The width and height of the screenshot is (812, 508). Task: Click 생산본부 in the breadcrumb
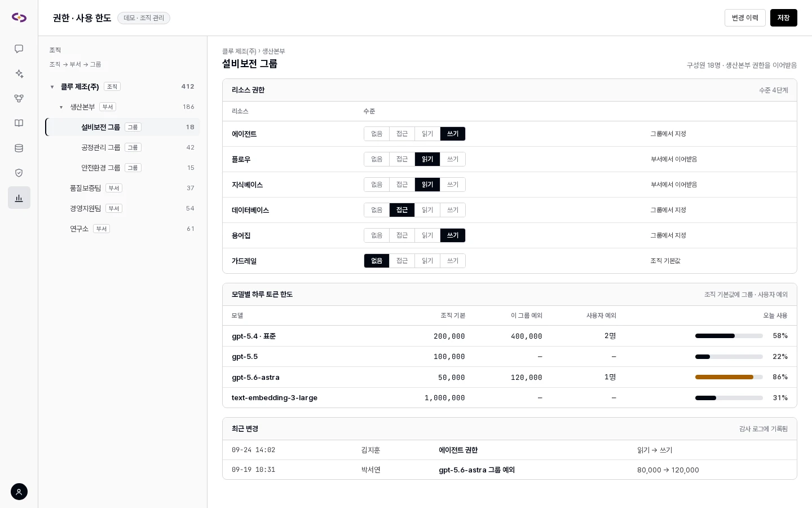273,51
